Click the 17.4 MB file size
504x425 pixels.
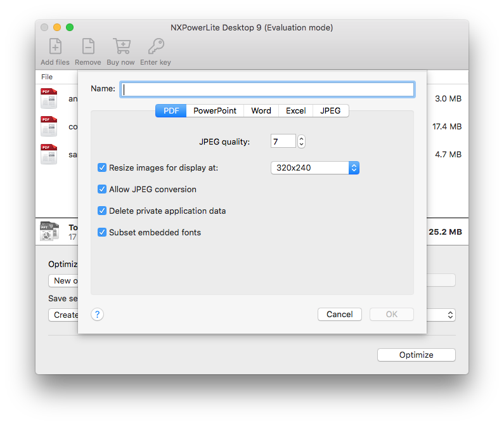pyautogui.click(x=447, y=126)
